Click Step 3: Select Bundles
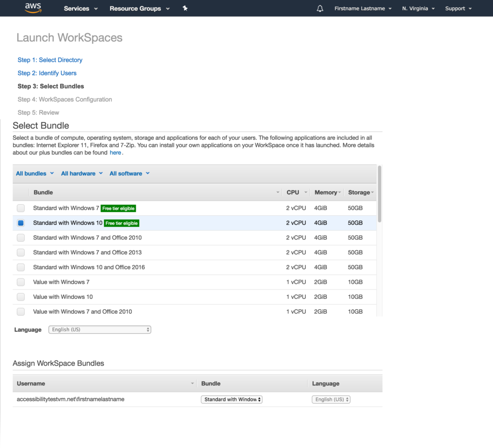The width and height of the screenshot is (493, 448). tap(51, 86)
